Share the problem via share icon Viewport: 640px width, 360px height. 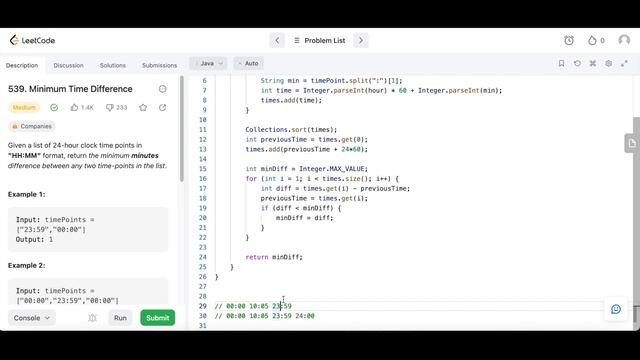point(162,107)
